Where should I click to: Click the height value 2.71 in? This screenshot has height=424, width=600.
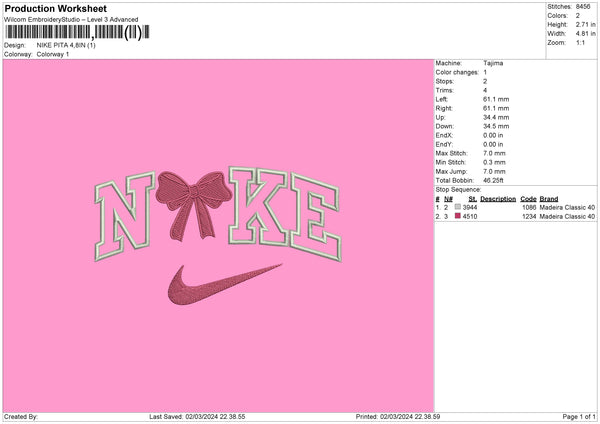(x=586, y=24)
